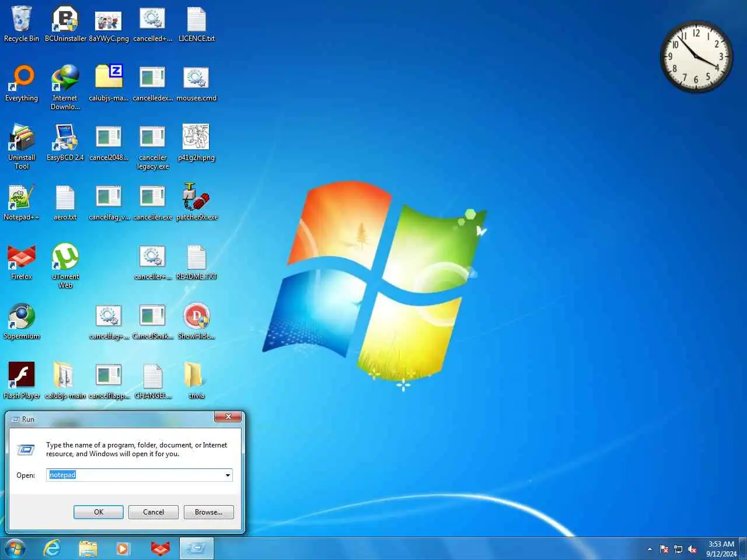Select the trivia folder icon
Viewport: 747px width, 560px height.
[197, 381]
